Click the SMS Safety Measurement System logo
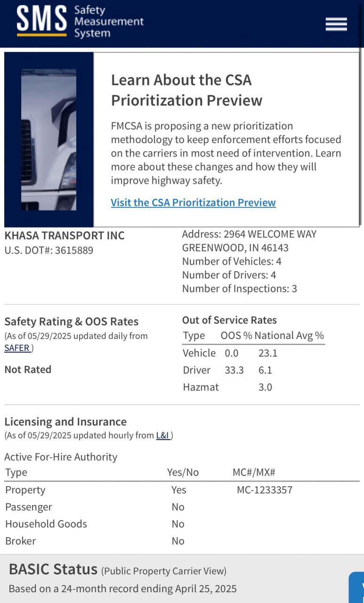 click(80, 22)
